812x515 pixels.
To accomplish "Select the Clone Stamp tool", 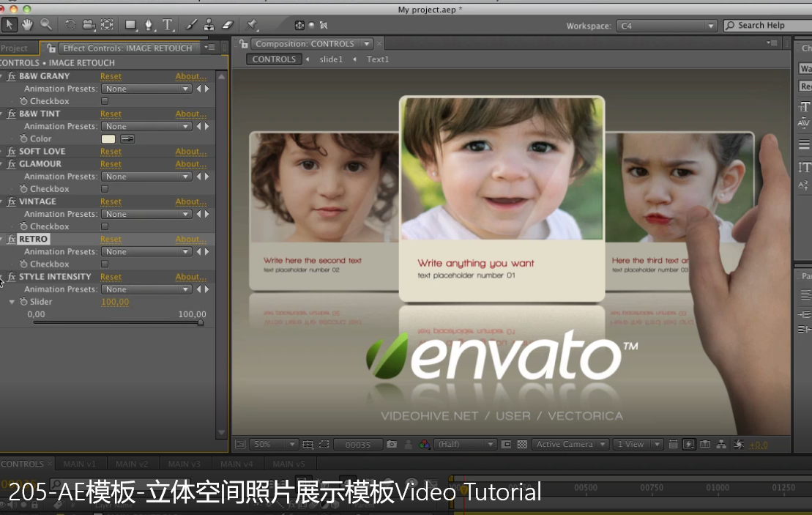I will point(209,25).
